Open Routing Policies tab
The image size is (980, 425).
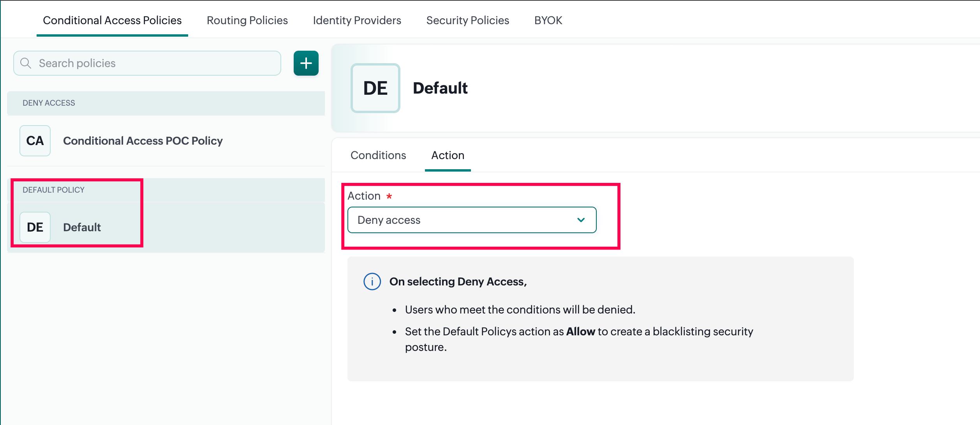247,20
